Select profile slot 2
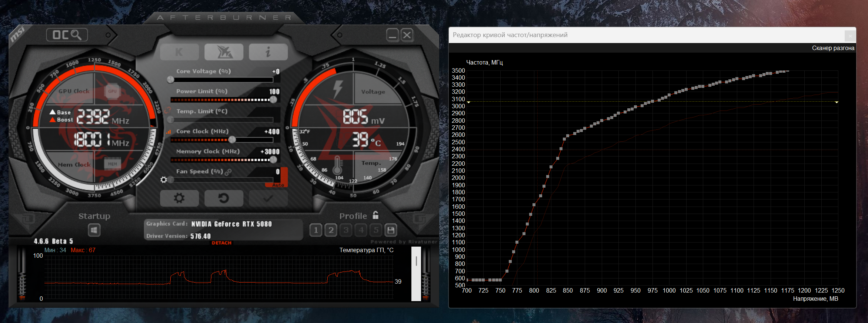 (x=331, y=230)
